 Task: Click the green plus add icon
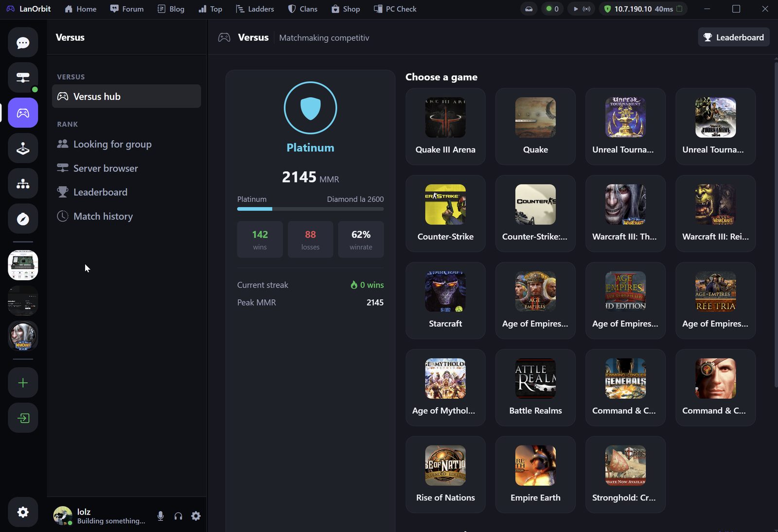click(23, 383)
